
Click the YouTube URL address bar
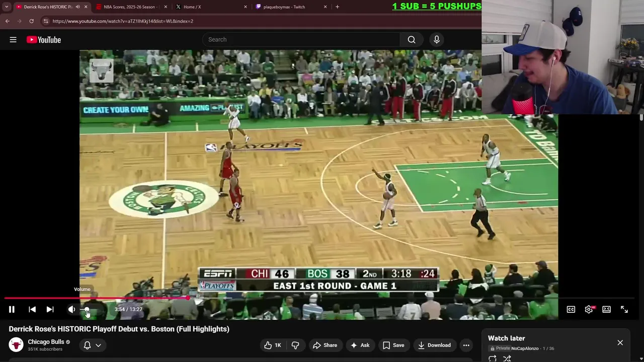coord(262,21)
